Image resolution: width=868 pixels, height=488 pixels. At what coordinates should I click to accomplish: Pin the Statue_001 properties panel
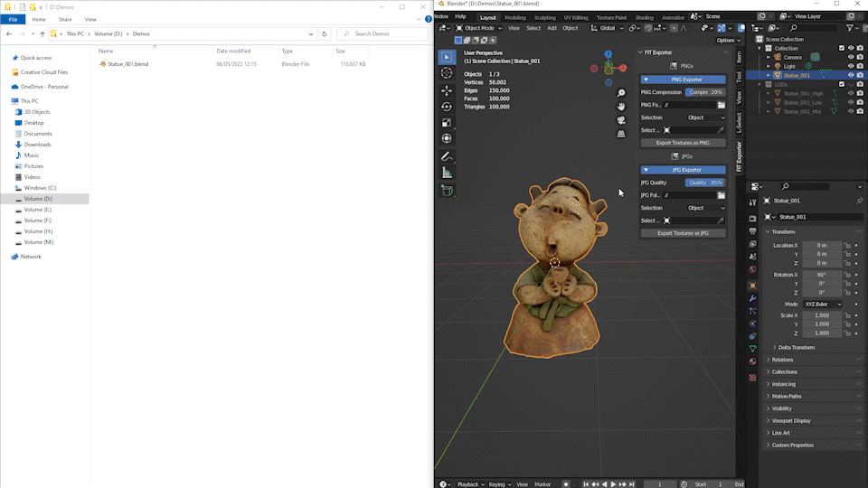tap(859, 201)
